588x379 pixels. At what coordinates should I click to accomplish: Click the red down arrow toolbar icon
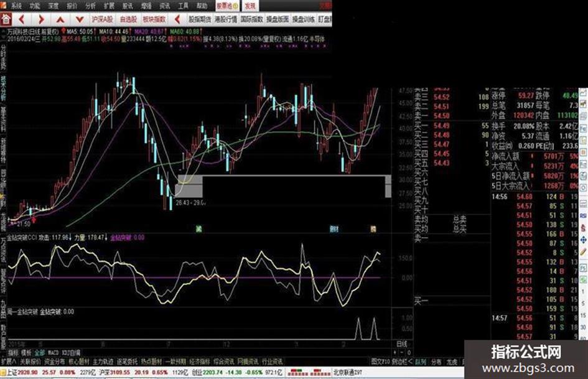pos(80,19)
